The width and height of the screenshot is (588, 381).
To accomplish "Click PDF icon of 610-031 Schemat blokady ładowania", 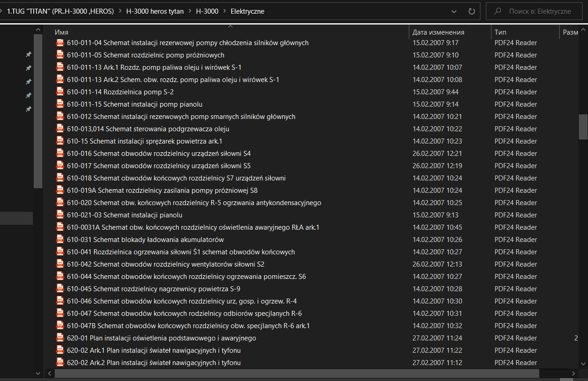I will [x=60, y=240].
